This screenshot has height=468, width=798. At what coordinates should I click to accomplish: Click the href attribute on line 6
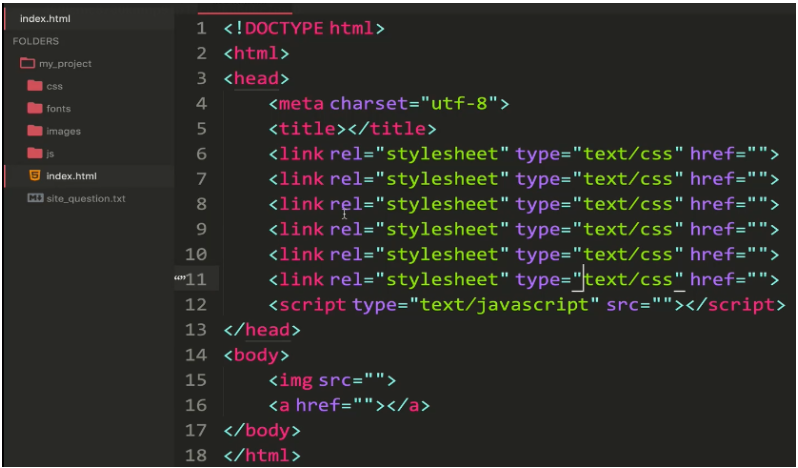click(x=712, y=154)
